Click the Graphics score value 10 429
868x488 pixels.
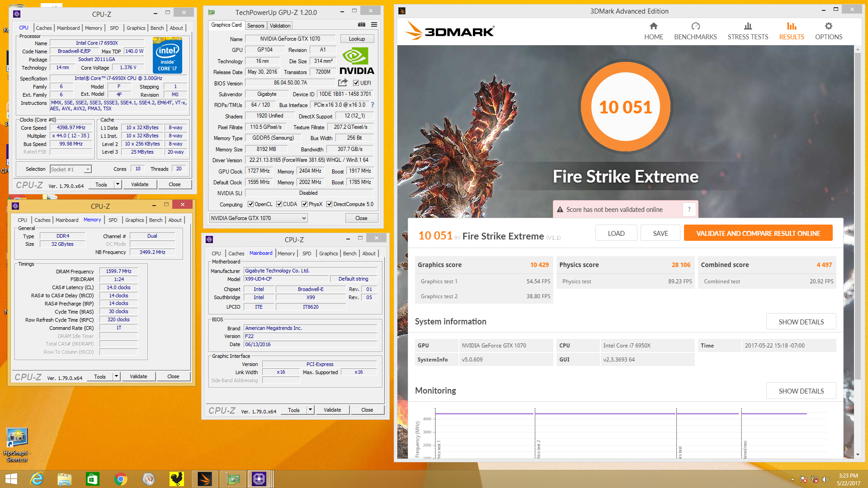[x=539, y=265]
